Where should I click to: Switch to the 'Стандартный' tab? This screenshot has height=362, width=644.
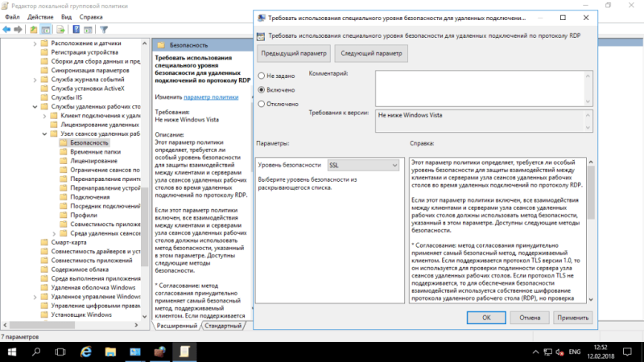pyautogui.click(x=223, y=326)
